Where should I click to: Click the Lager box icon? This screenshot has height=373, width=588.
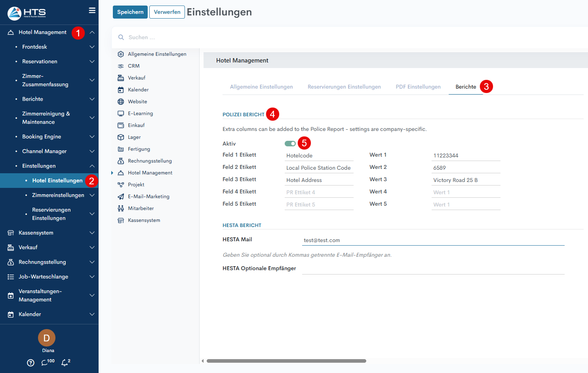(121, 137)
